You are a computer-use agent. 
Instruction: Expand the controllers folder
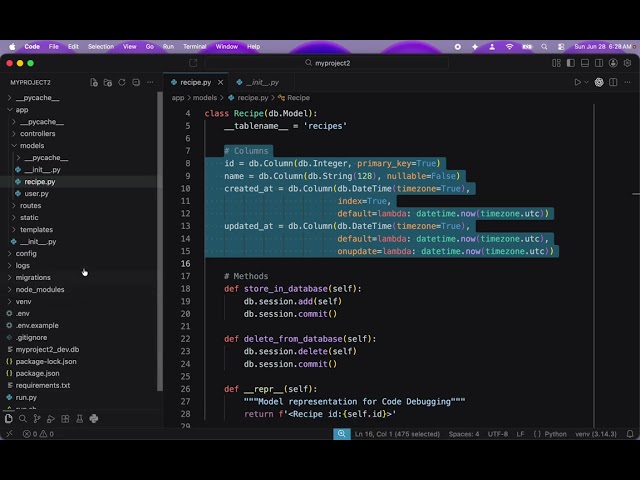(x=38, y=133)
